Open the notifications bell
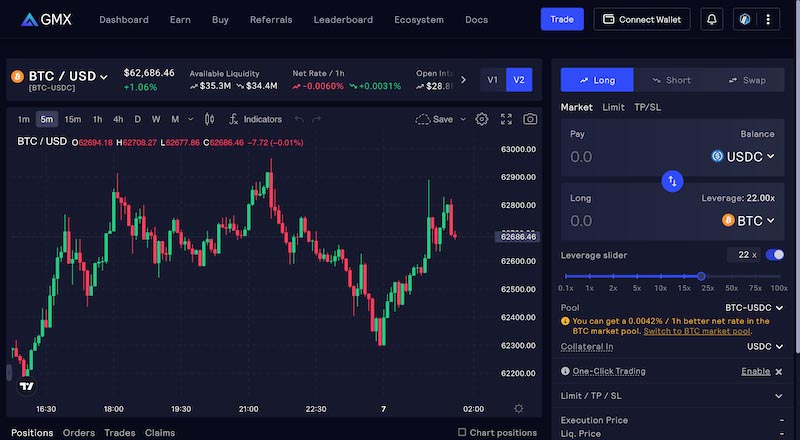This screenshot has width=800, height=440. click(x=711, y=19)
